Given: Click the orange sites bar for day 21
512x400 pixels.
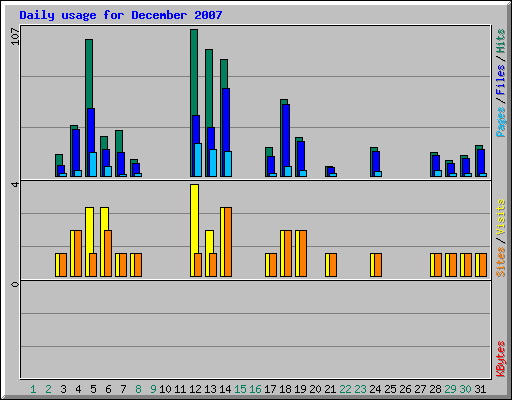Looking at the screenshot, I should point(333,265).
